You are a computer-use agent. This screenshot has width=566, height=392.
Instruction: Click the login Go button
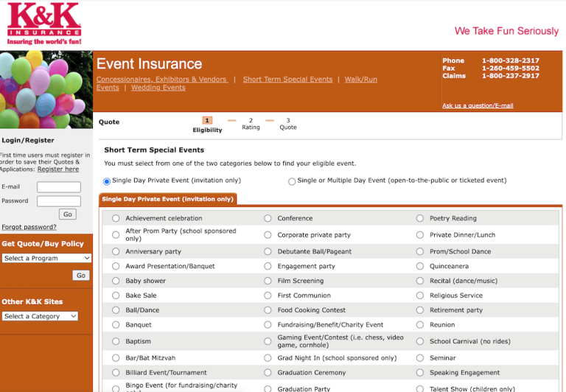[x=68, y=214]
